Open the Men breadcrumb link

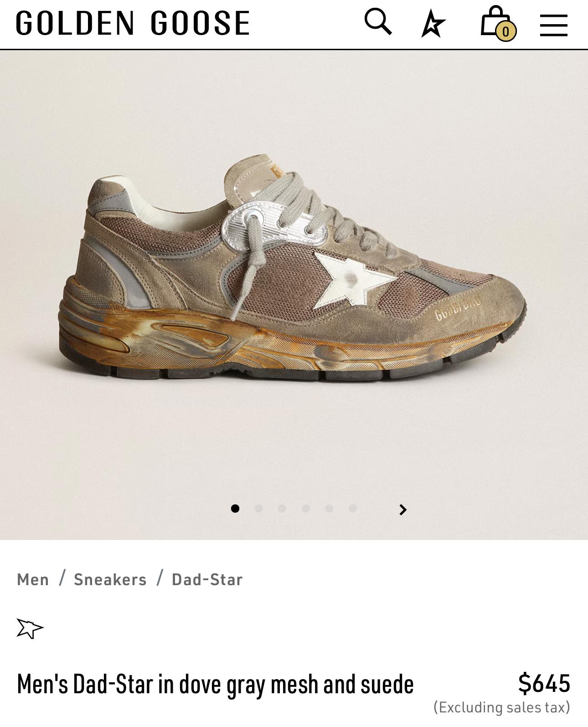pos(33,579)
